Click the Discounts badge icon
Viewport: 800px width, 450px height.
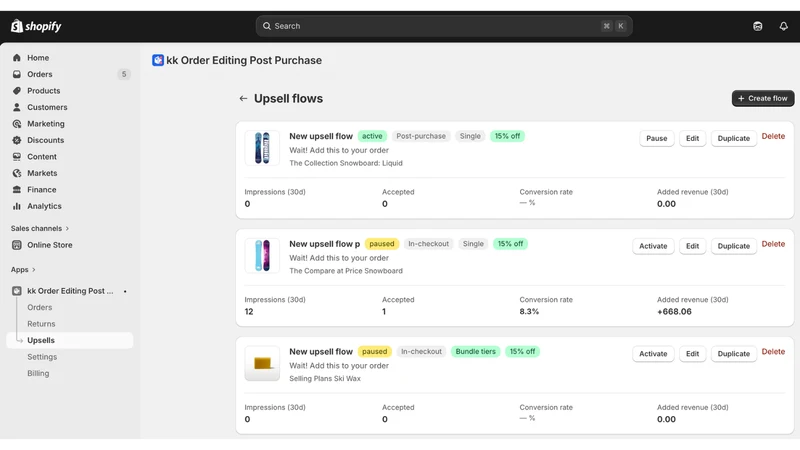tap(17, 140)
